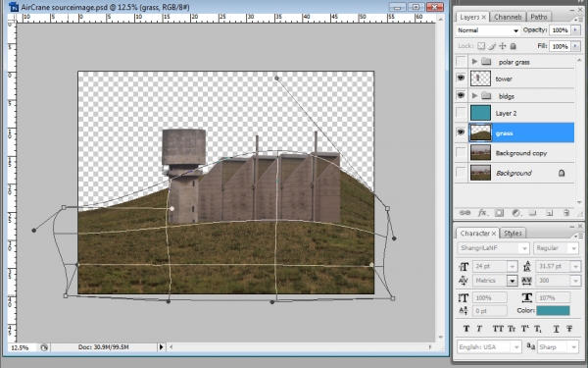This screenshot has height=368, width=588.
Task: Click the Background layer lock icon
Action: point(562,173)
